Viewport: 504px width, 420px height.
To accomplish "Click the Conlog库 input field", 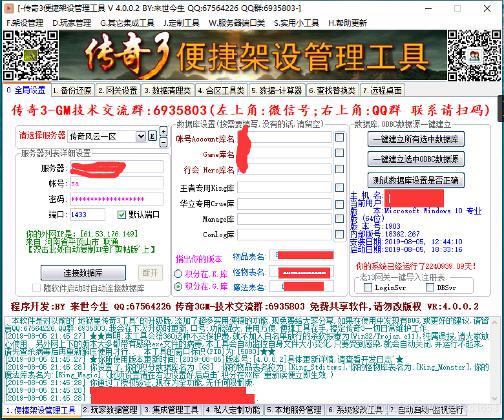I will 284,235.
